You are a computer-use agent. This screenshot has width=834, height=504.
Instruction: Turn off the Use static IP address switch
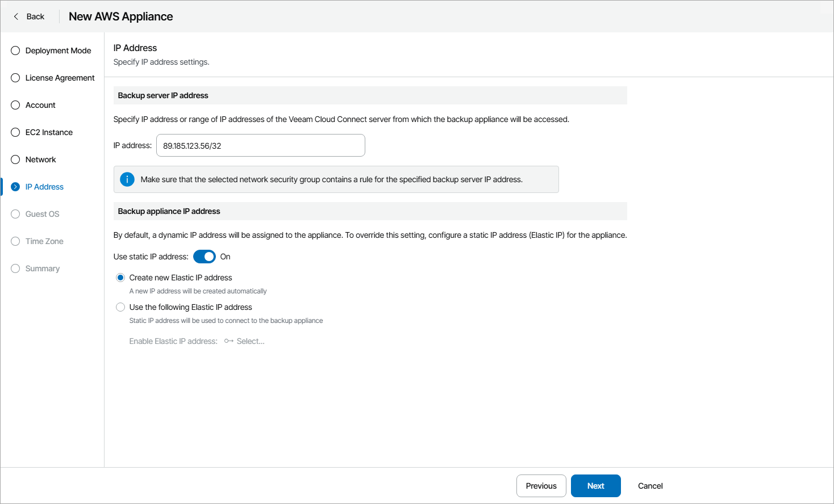pos(205,257)
